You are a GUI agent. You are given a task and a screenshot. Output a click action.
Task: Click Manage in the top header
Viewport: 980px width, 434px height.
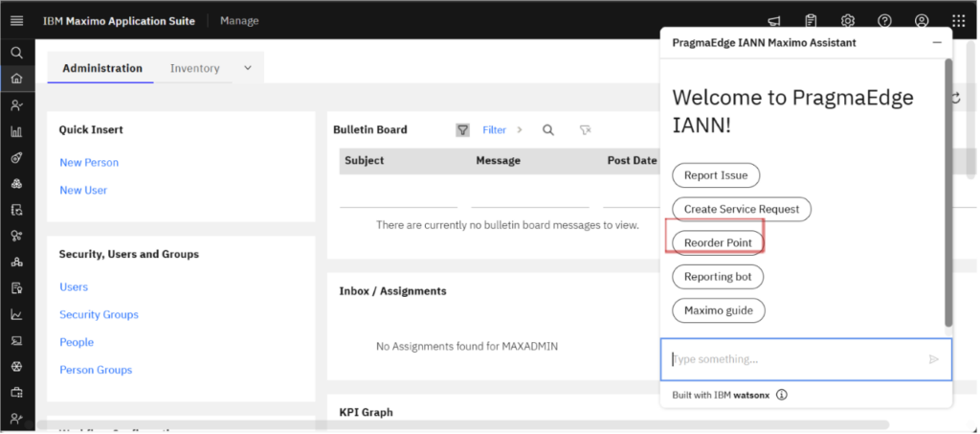pos(239,21)
